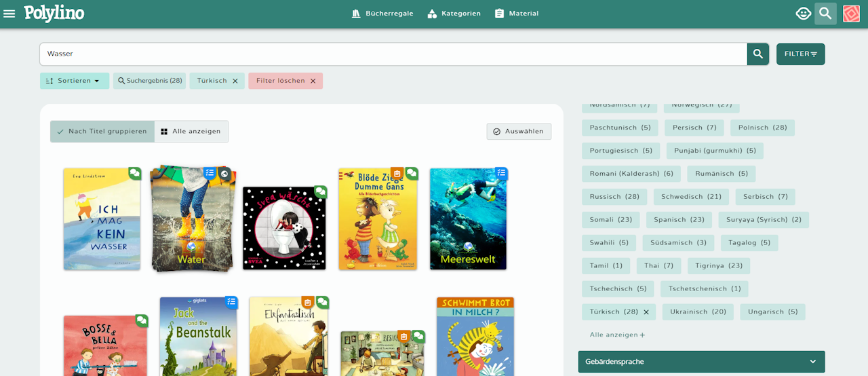Toggle Nach Titel gruppieren view

click(x=102, y=132)
